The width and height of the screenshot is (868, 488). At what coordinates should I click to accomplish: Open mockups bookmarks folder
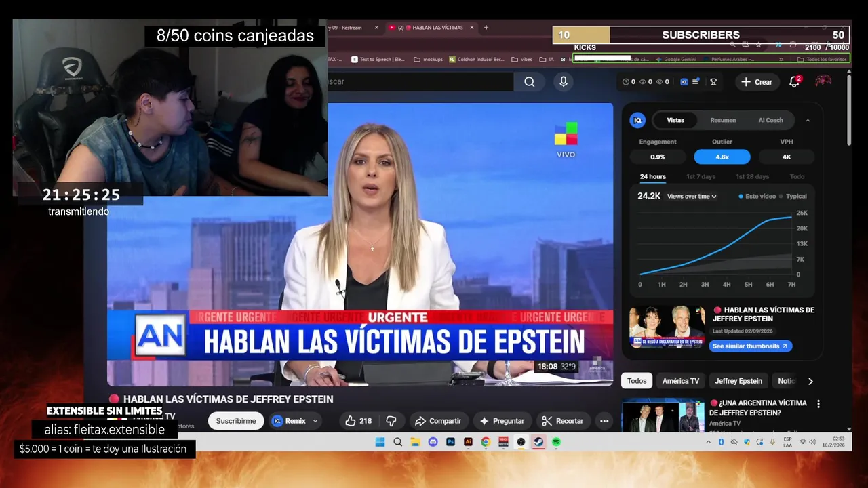[428, 59]
